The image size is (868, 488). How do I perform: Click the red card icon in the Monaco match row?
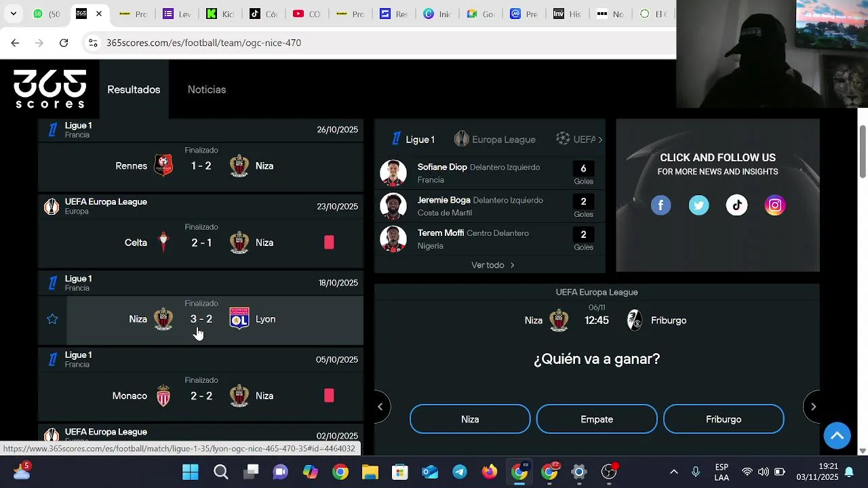click(x=329, y=395)
